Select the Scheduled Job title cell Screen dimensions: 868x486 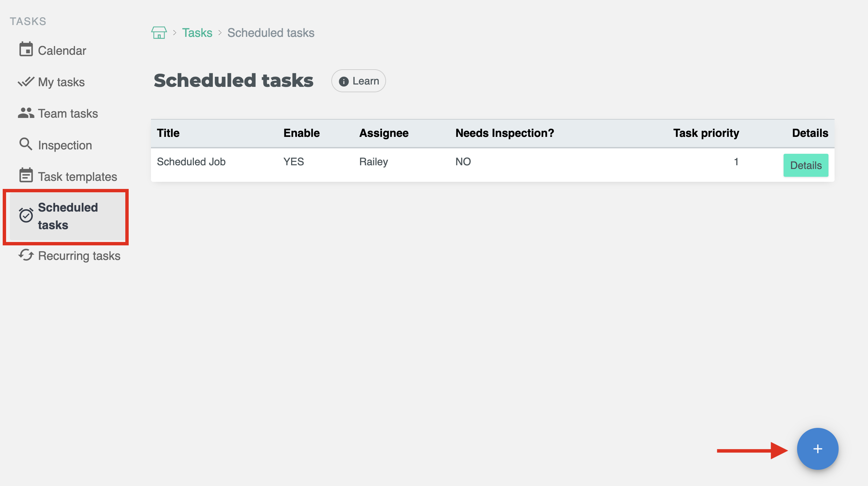pyautogui.click(x=191, y=162)
